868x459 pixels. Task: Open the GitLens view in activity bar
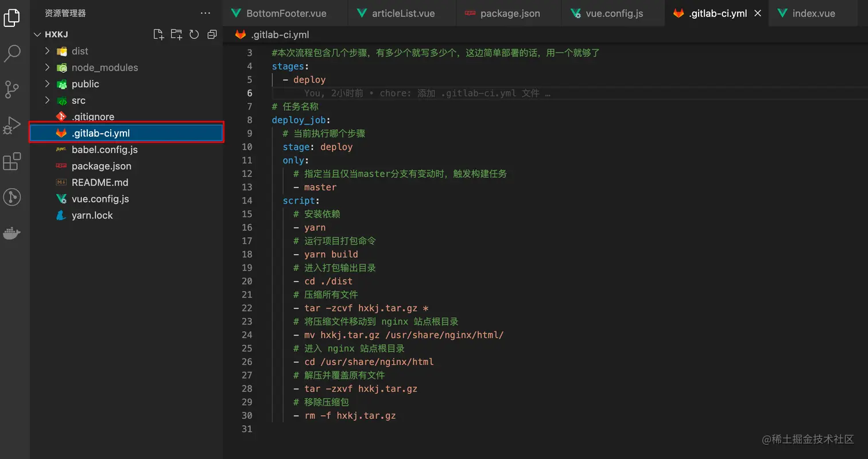(12, 197)
